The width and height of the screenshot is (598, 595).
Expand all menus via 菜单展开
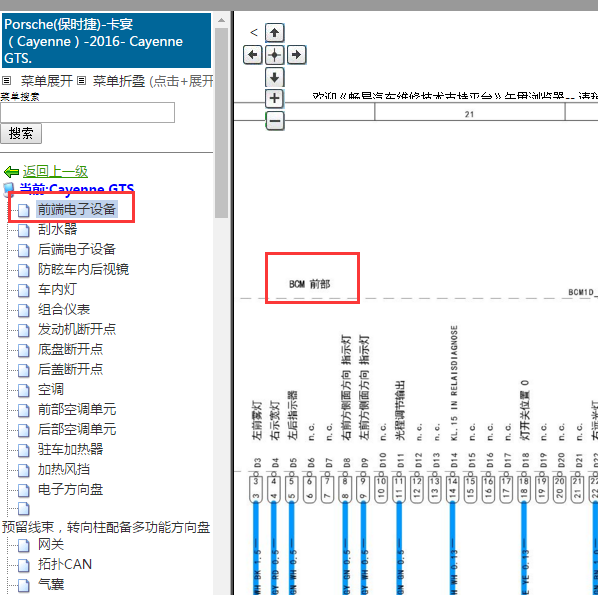click(46, 81)
